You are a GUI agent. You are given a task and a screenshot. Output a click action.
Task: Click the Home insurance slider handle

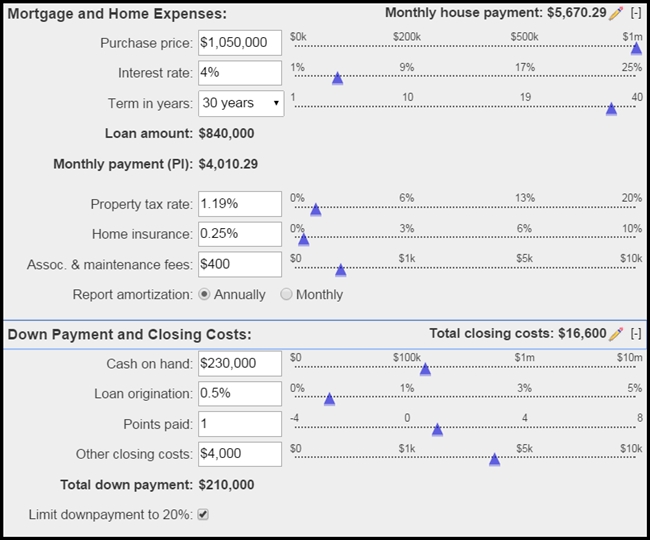tap(303, 240)
